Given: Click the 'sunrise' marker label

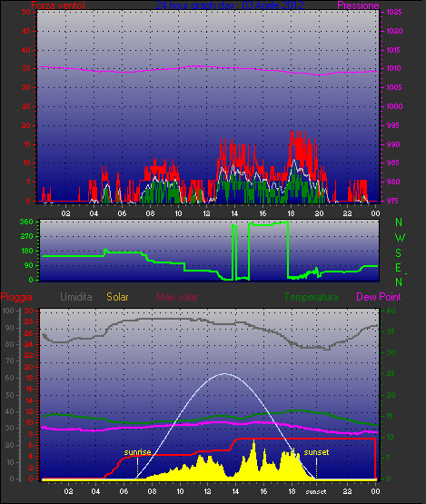Looking at the screenshot, I should (x=137, y=452).
